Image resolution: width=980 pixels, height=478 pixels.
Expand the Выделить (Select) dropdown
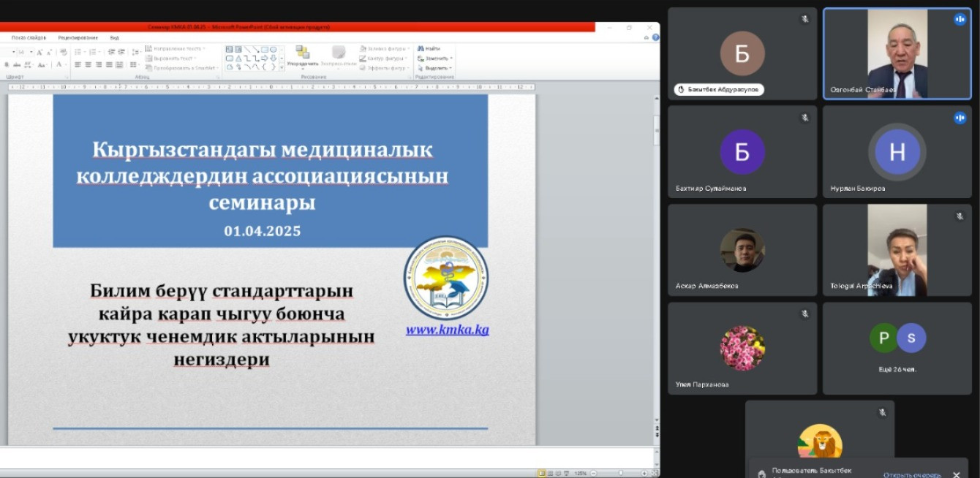point(451,68)
